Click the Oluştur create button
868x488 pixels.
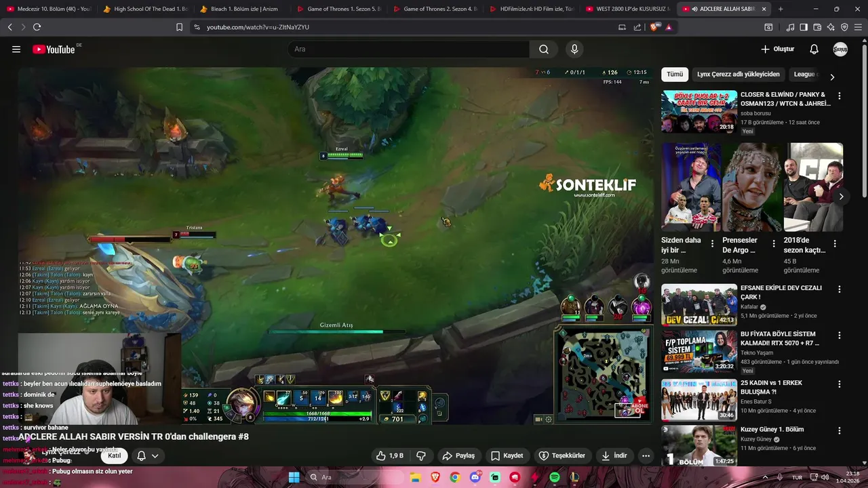click(x=777, y=49)
